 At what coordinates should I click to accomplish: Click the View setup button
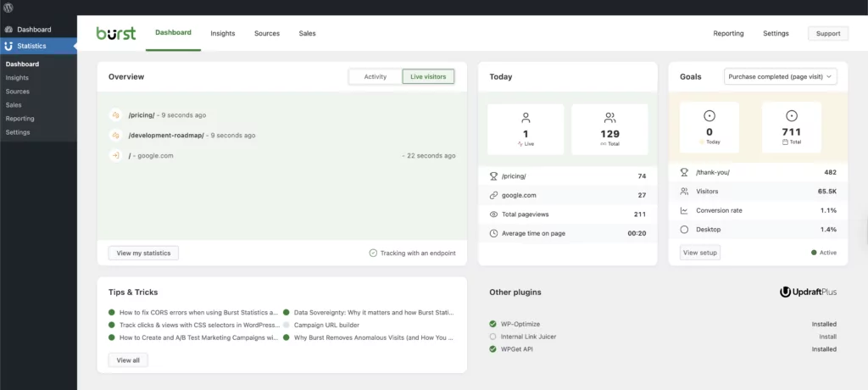click(699, 253)
